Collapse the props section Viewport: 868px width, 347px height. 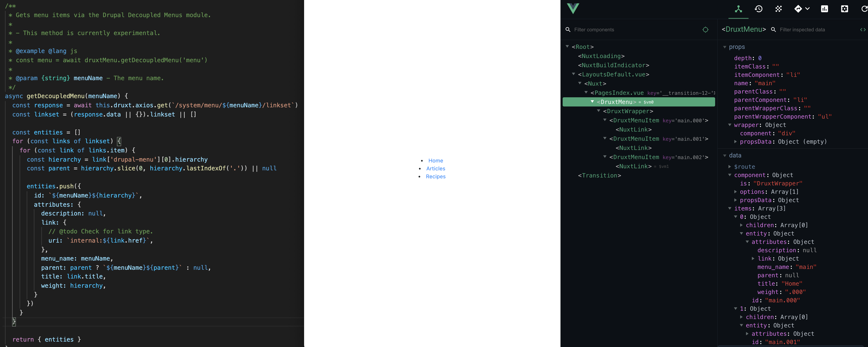click(x=725, y=47)
